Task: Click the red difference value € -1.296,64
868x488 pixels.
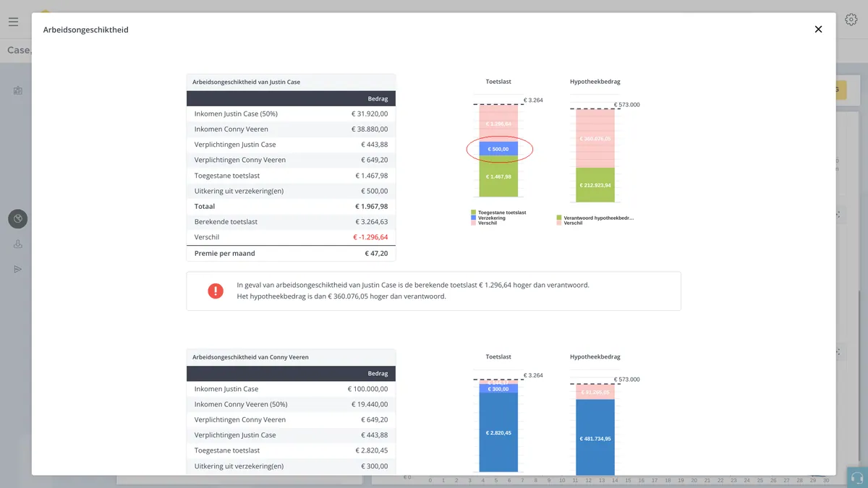Action: 370,237
